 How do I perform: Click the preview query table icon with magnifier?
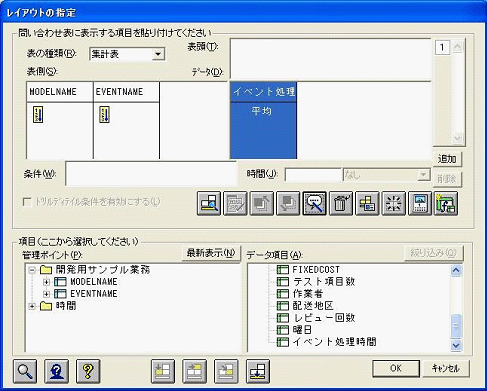tap(209, 203)
